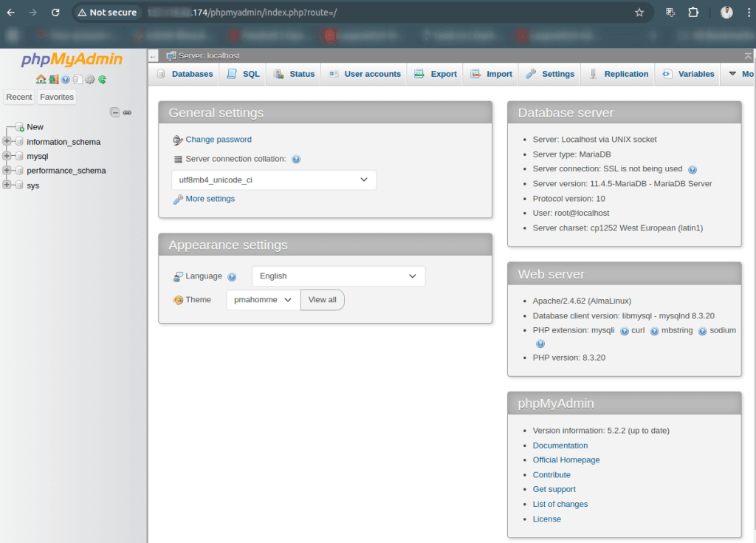This screenshot has height=543, width=756.
Task: Click the browser reload button
Action: click(55, 13)
